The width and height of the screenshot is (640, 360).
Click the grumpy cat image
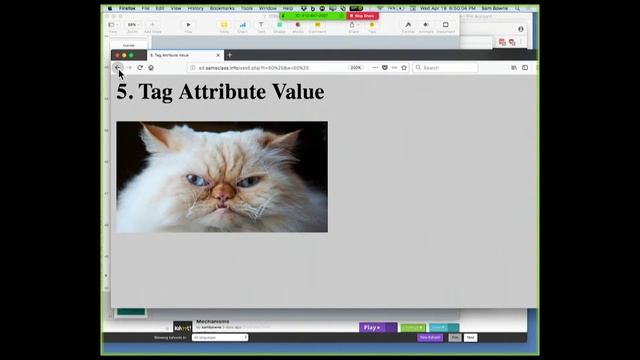(222, 177)
